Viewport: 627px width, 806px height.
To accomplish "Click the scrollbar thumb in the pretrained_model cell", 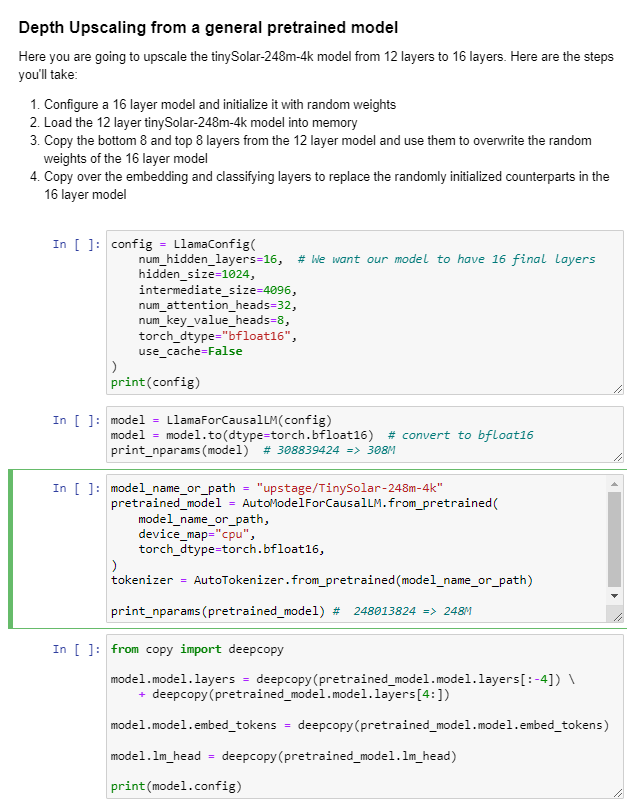I will (614, 538).
